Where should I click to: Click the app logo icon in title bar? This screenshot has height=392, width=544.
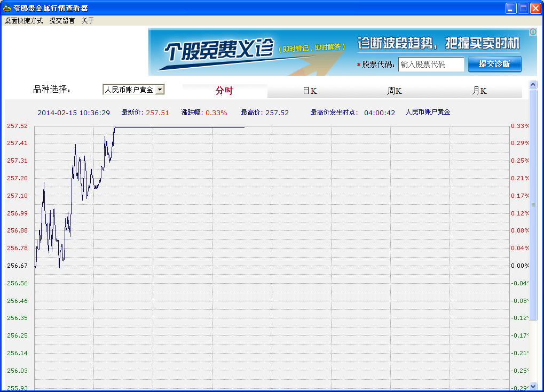pos(7,8)
